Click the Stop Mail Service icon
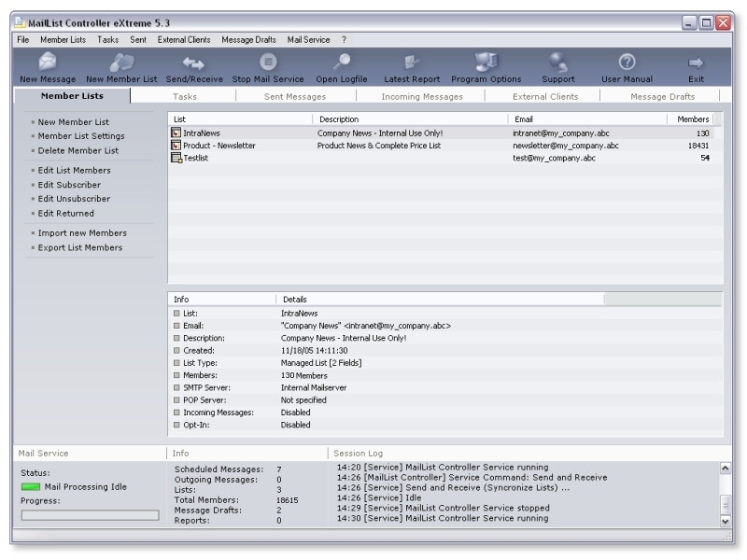Viewport: 747px width, 560px height. click(268, 62)
